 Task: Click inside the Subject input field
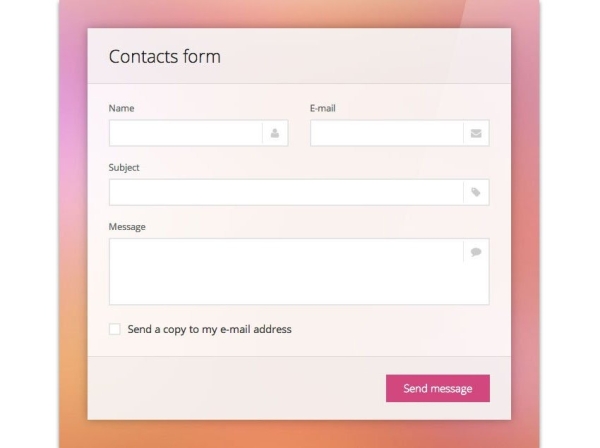(x=285, y=192)
